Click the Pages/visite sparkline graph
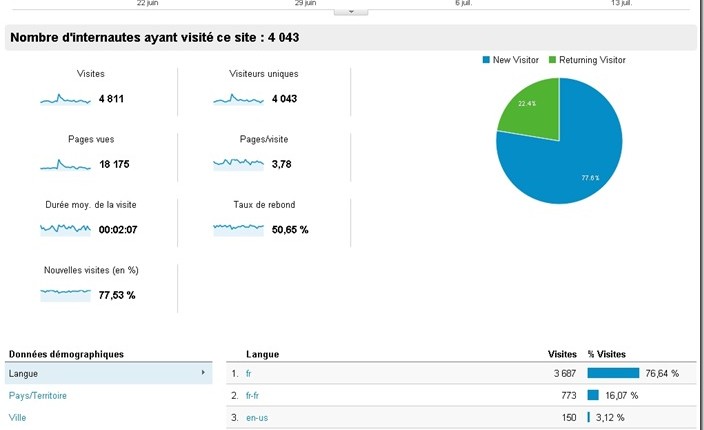The width and height of the screenshot is (704, 430). click(x=238, y=163)
